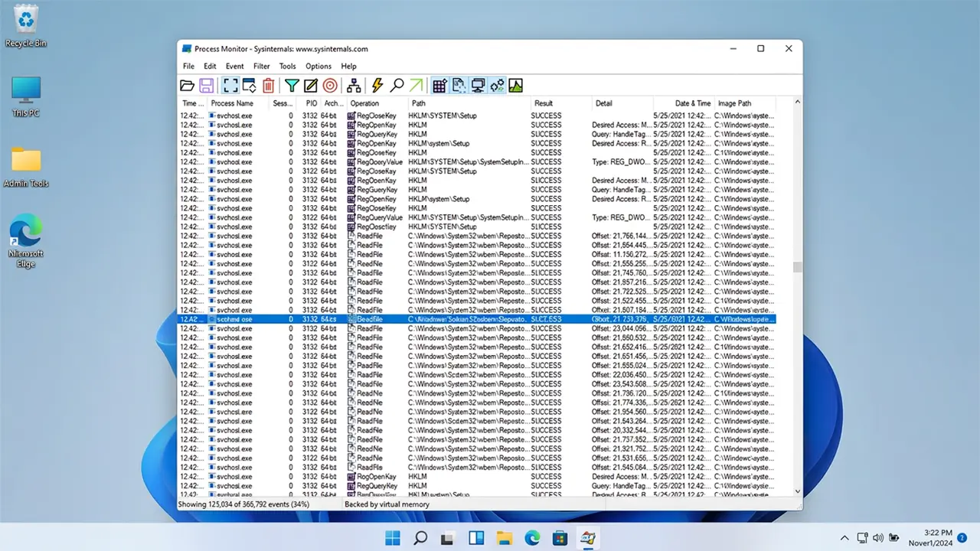Image resolution: width=980 pixels, height=551 pixels.
Task: Toggle Show Profiling Events
Action: 516,86
